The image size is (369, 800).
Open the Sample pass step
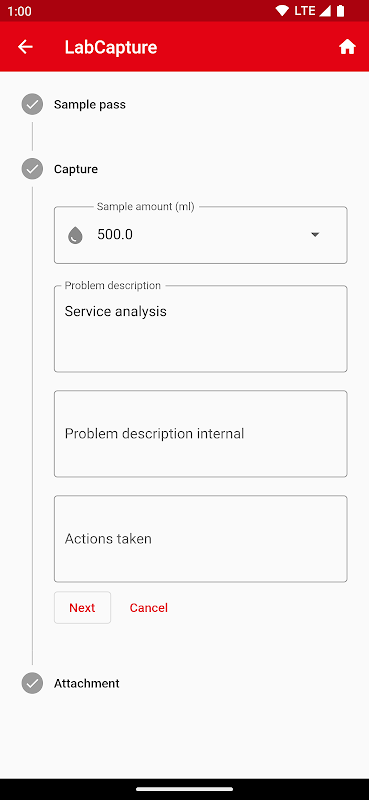[90, 105]
